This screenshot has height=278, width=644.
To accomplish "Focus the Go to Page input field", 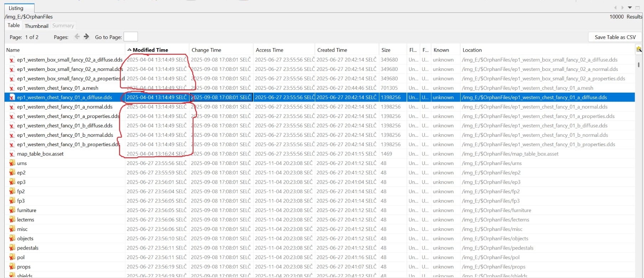I will coord(130,37).
